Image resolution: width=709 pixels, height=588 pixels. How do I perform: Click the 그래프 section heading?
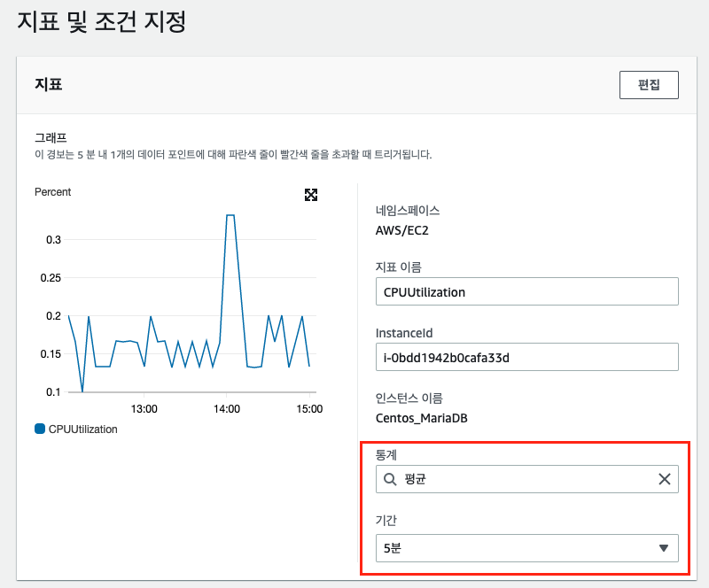(x=51, y=137)
